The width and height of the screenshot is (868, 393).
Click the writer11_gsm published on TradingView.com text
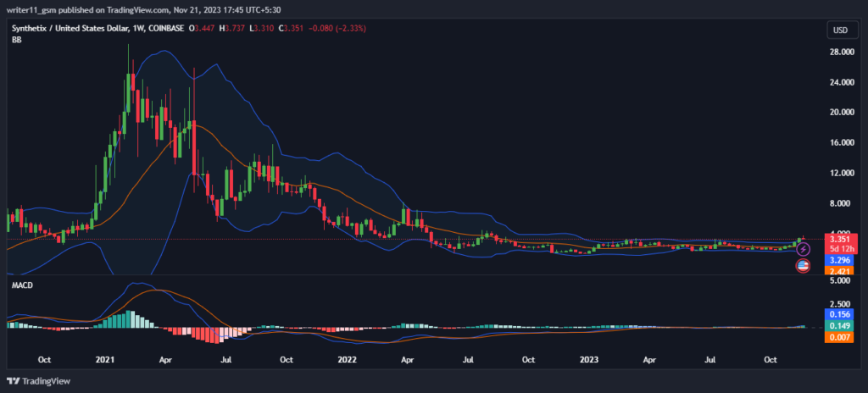pos(86,8)
